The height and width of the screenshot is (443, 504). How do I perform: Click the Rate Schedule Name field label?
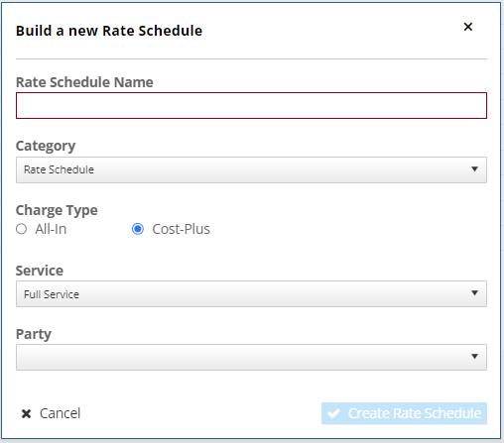point(84,82)
